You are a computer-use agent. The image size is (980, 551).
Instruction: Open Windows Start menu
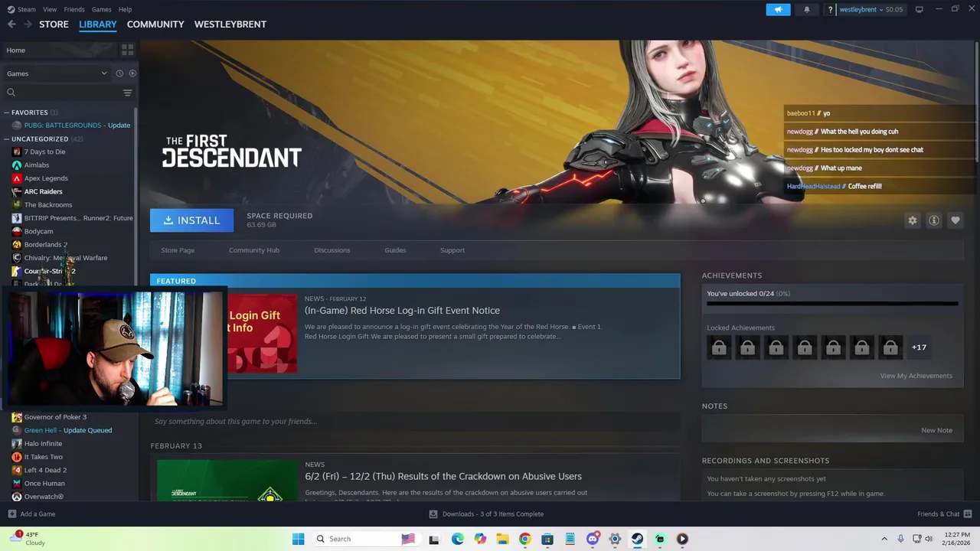[x=298, y=539]
